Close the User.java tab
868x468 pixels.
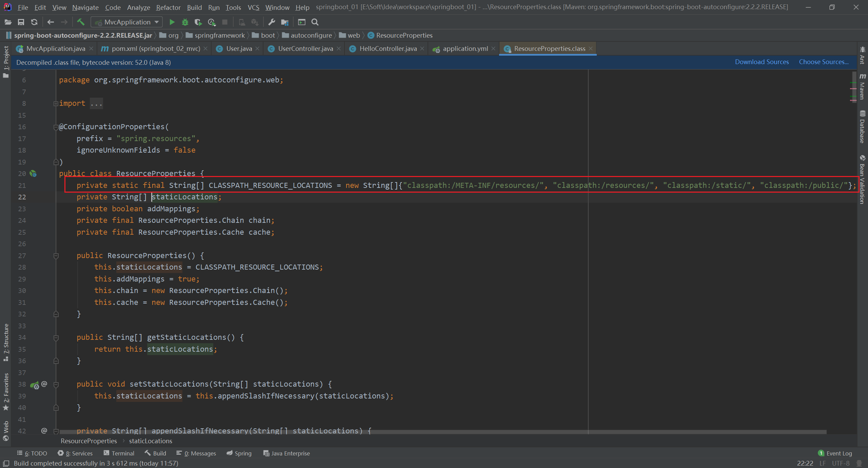click(257, 48)
